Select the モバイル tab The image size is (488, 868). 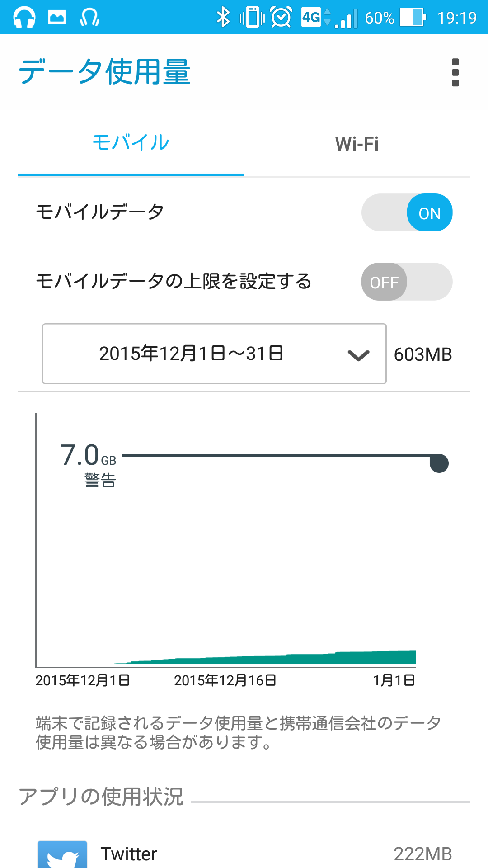tap(131, 143)
